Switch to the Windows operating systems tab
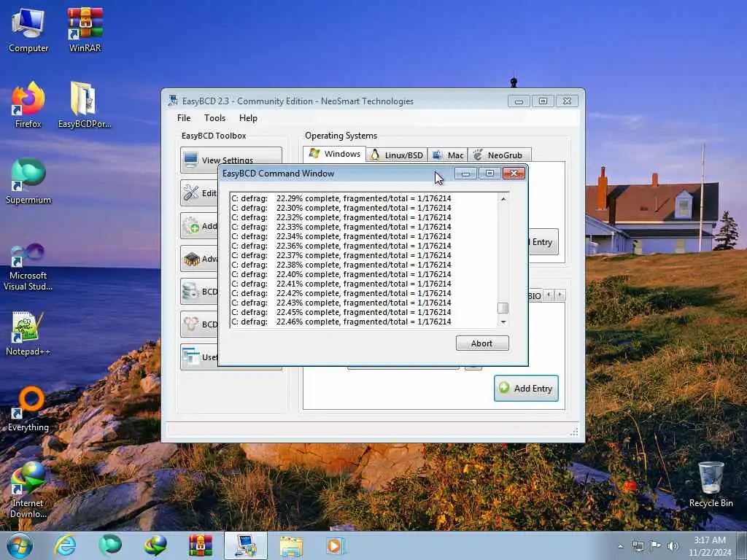 click(334, 154)
